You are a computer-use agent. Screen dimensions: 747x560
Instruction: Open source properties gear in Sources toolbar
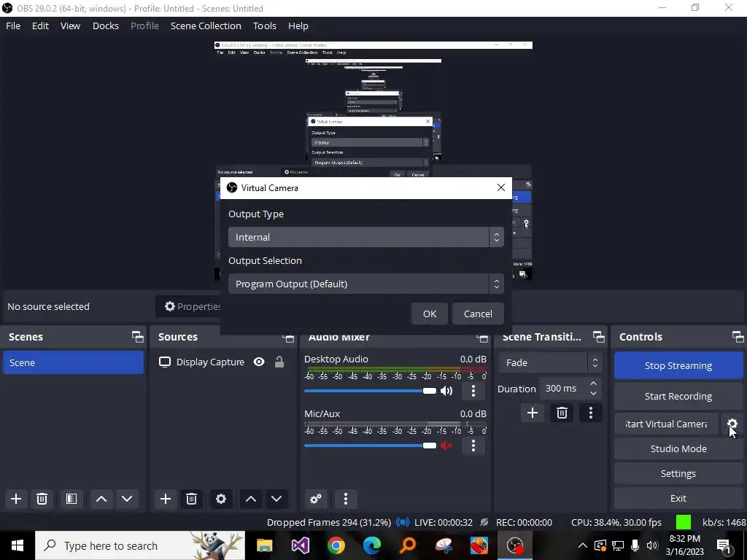221,499
